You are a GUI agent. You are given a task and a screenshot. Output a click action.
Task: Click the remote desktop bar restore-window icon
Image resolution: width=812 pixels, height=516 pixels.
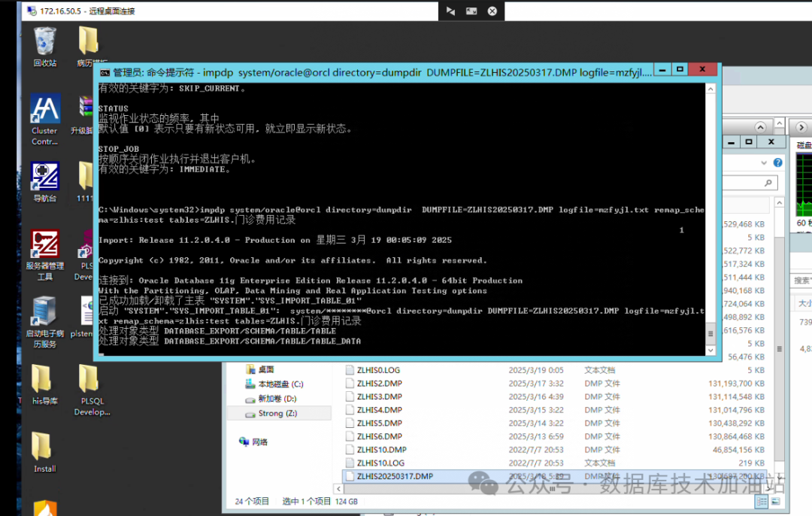(471, 11)
